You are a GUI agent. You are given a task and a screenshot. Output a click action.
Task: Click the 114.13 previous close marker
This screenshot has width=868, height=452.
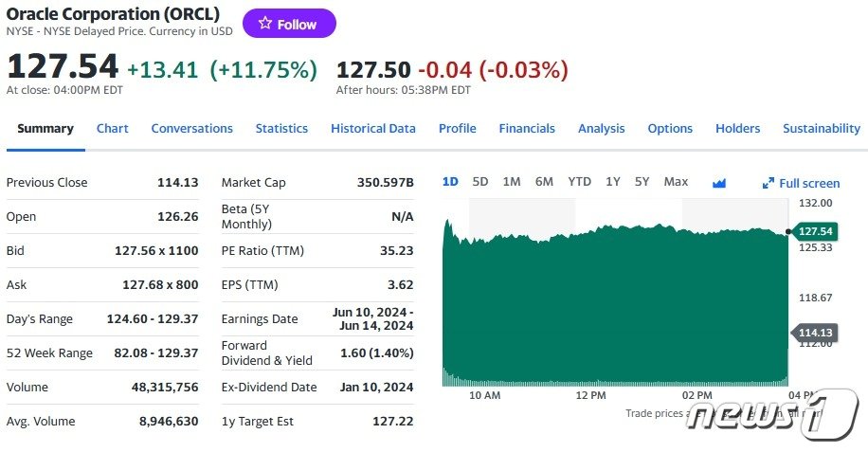(815, 332)
